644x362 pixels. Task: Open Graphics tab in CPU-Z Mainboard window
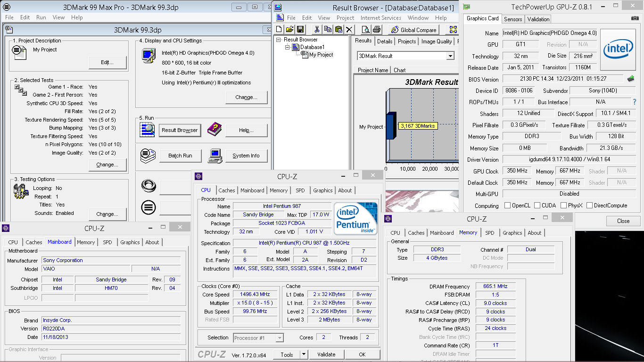[x=130, y=242]
